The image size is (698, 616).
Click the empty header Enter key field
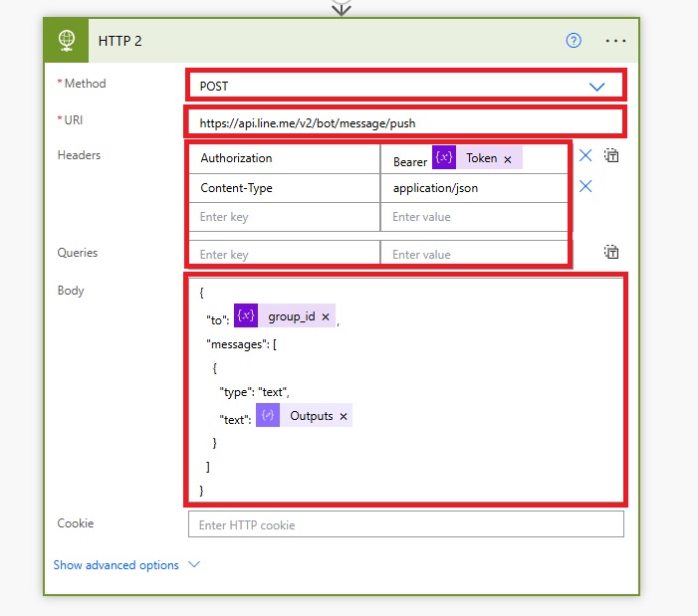pos(284,217)
